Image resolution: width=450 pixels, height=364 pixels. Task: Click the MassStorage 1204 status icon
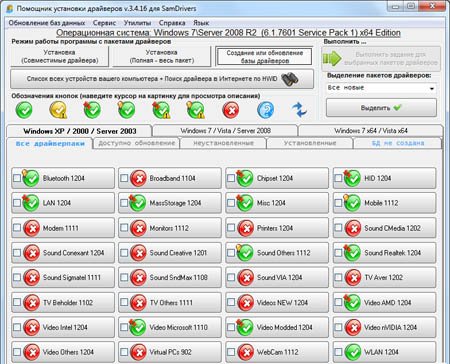click(138, 203)
